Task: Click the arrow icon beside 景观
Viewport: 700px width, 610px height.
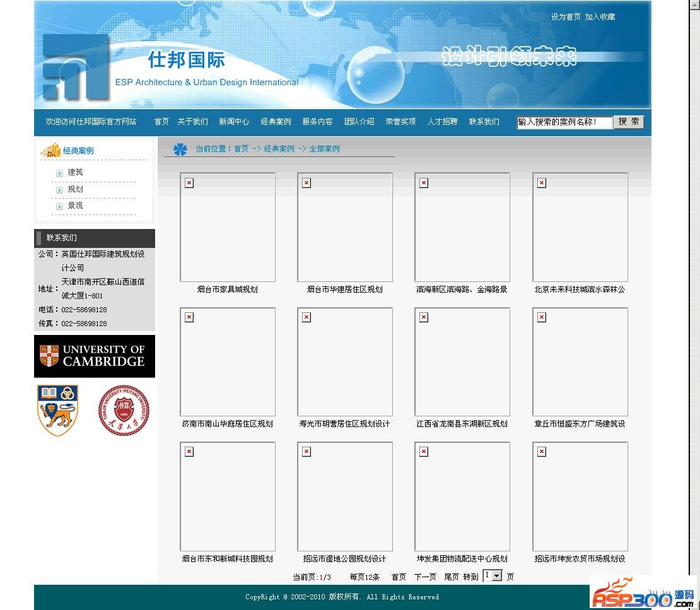Action: pos(59,206)
